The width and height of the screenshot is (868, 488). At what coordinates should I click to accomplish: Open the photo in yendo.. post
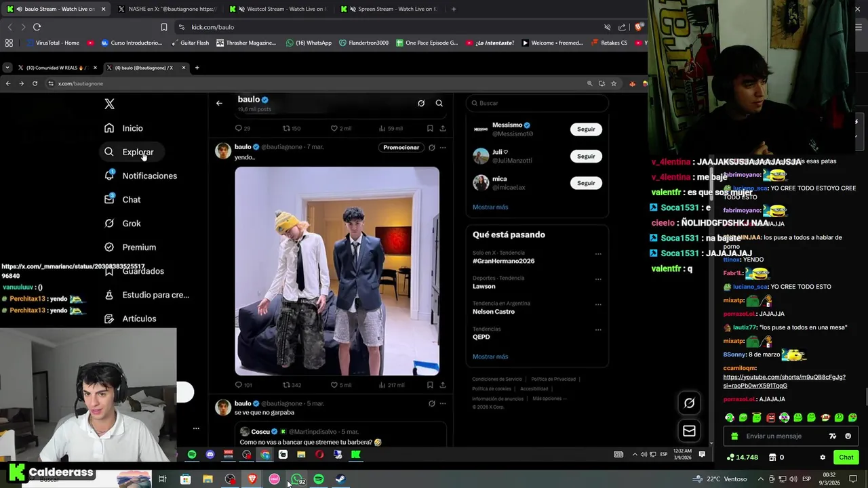coord(337,271)
